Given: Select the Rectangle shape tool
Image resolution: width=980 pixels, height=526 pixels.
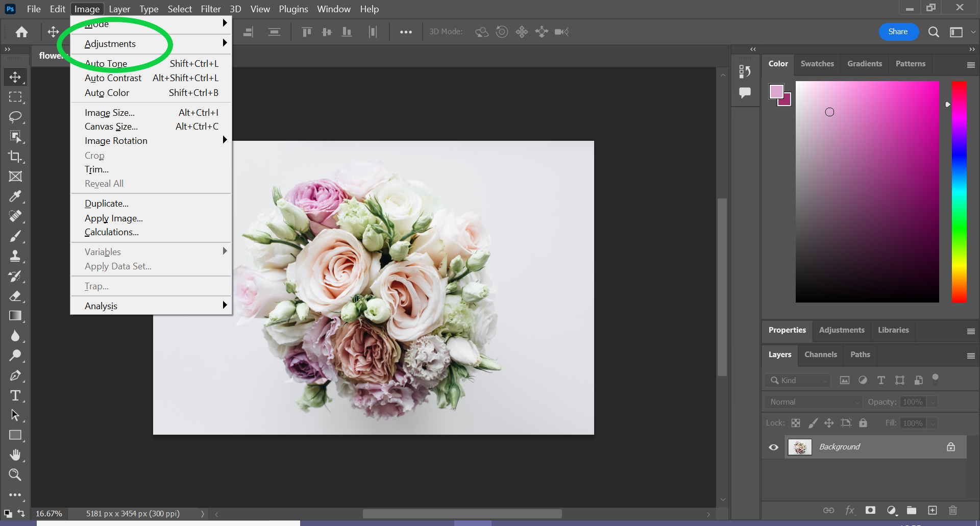Looking at the screenshot, I should coord(15,436).
